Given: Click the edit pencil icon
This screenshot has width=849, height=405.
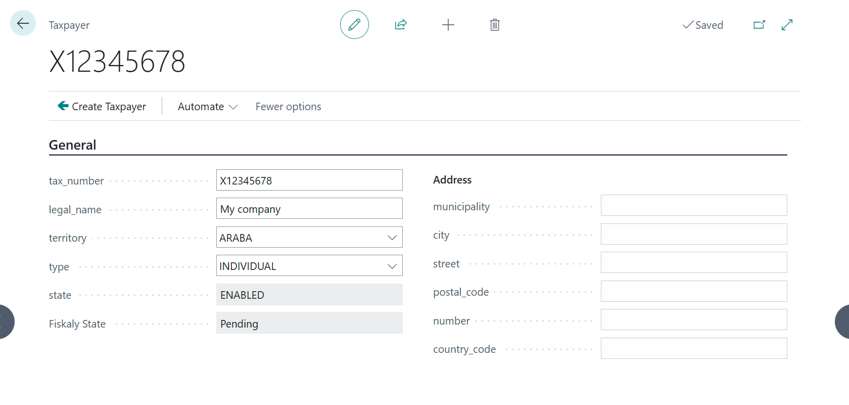Looking at the screenshot, I should (x=354, y=25).
